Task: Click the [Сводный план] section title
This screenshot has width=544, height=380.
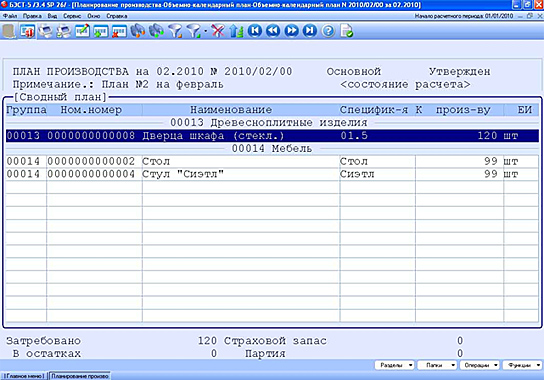Action: pyautogui.click(x=60, y=97)
